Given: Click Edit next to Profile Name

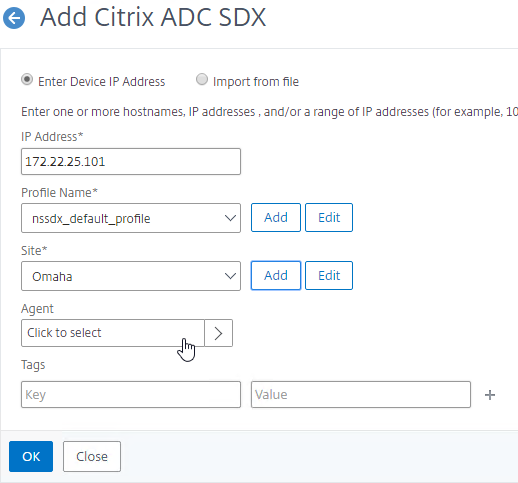Looking at the screenshot, I should [329, 218].
